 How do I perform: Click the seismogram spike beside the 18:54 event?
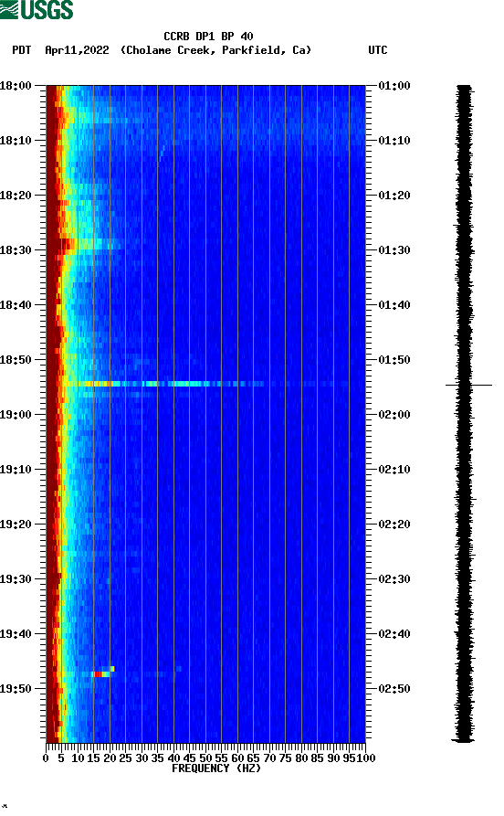click(468, 385)
